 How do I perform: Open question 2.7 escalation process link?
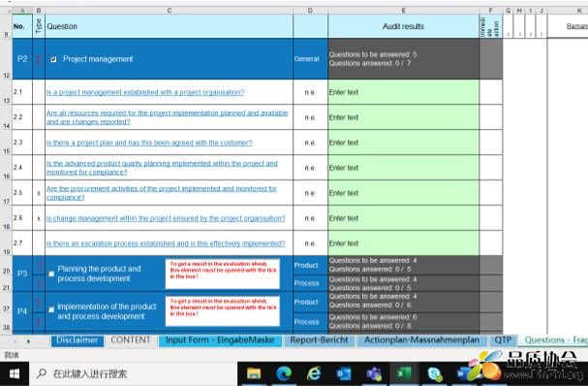[x=166, y=243]
